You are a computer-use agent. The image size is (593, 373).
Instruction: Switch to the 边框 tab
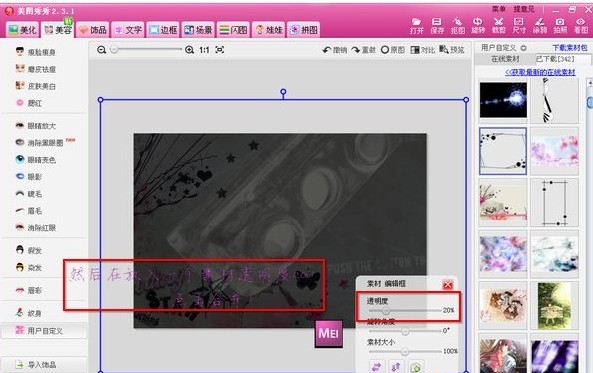pyautogui.click(x=163, y=30)
